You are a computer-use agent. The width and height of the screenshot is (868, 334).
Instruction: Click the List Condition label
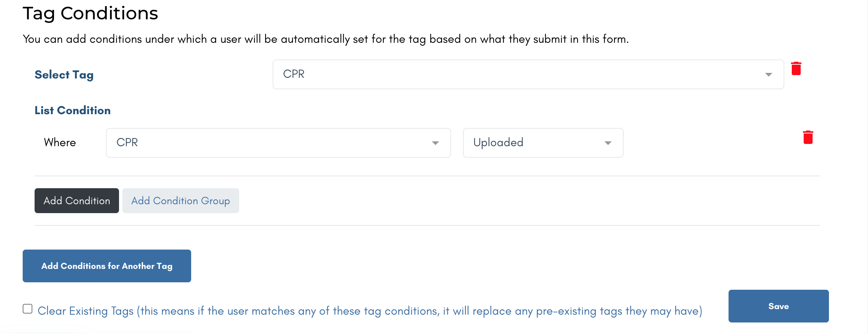[73, 110]
